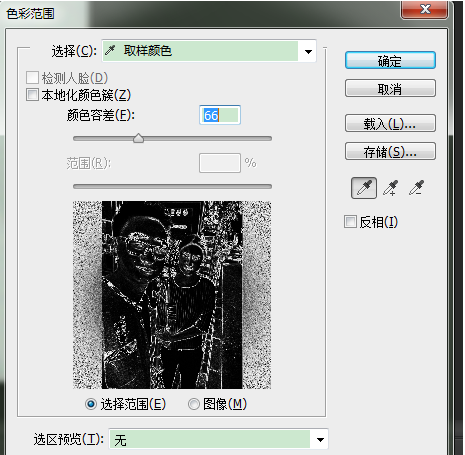Select the Eyedropper sampling tool
Viewport: 465px width, 455px height.
click(x=364, y=188)
